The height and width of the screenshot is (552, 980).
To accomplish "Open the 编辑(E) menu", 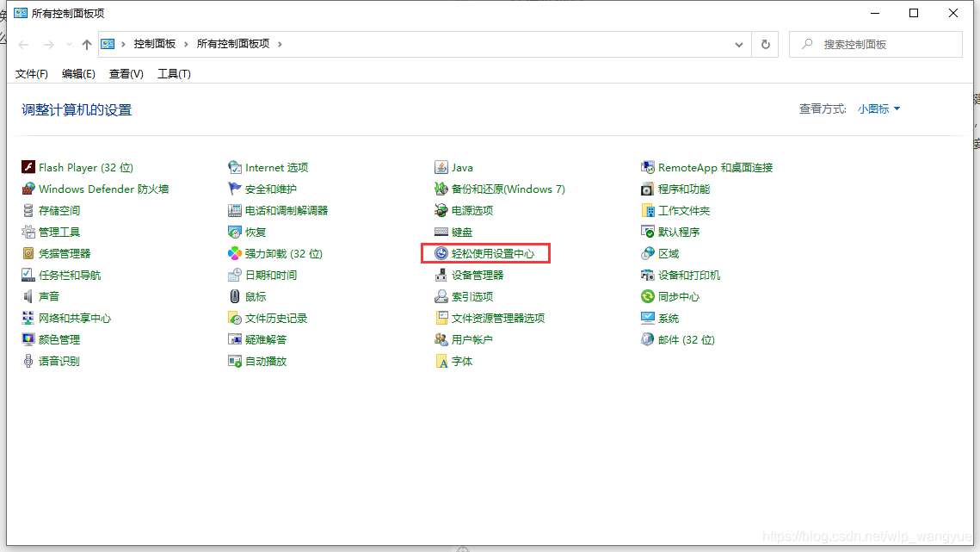I will coord(78,74).
